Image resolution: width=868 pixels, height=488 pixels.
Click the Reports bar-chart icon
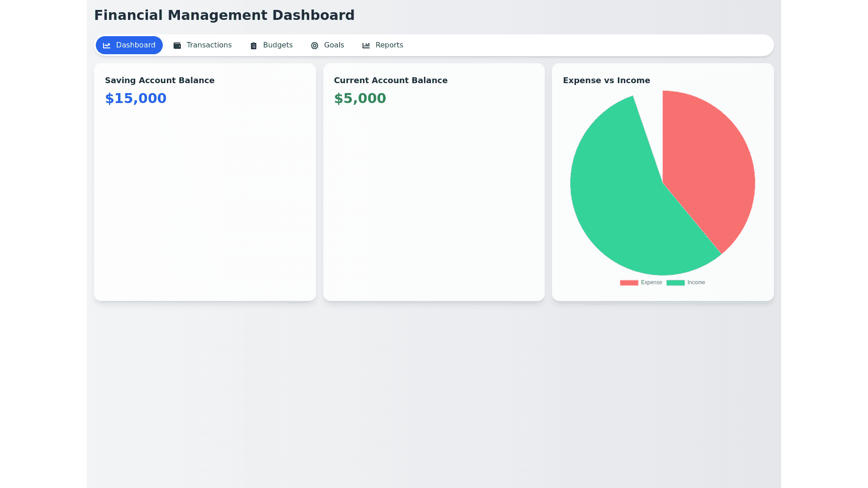[x=366, y=46]
